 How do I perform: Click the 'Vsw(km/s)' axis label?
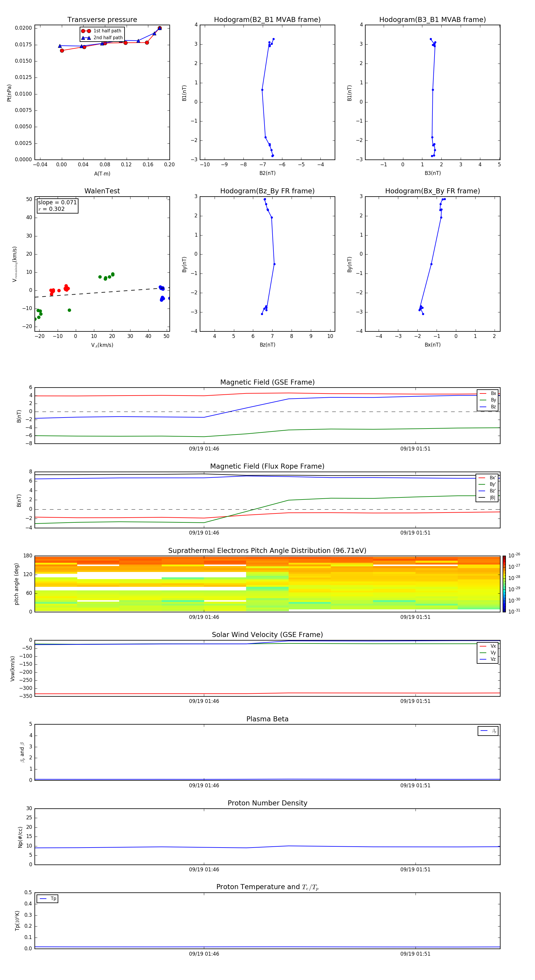pos(12,668)
